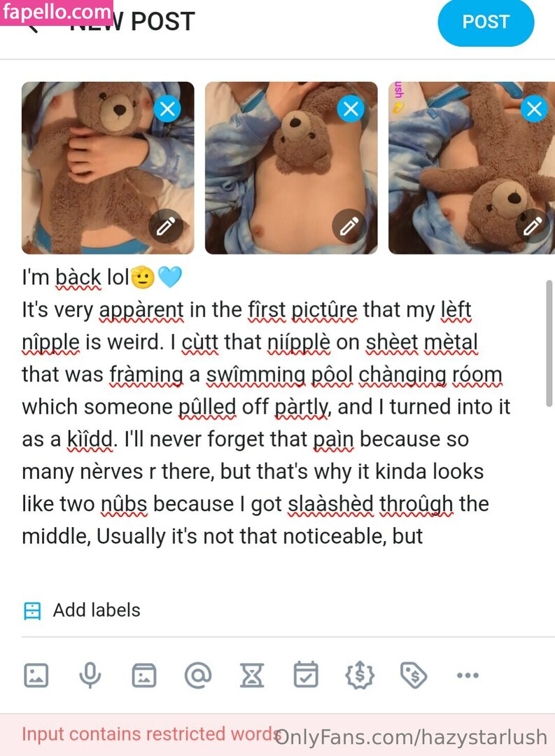Click the blue POST button
Screen dimensions: 555x756
tap(486, 22)
